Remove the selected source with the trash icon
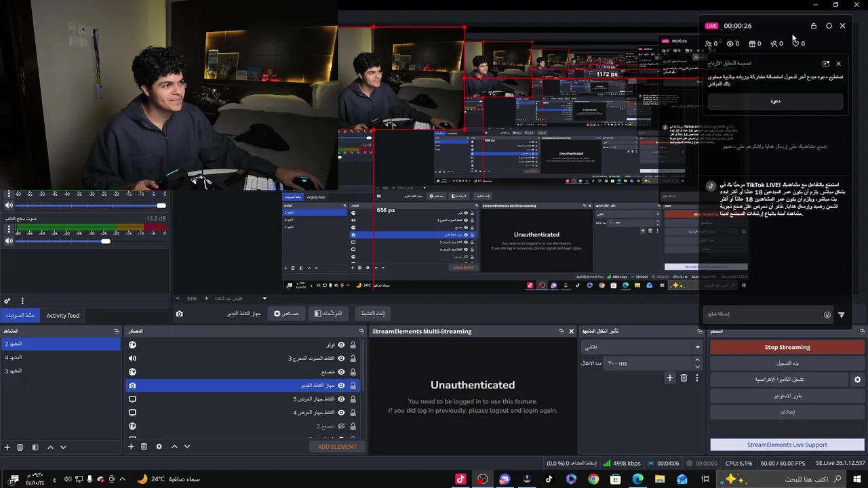Screen dimensions: 868x488 (x=144, y=447)
